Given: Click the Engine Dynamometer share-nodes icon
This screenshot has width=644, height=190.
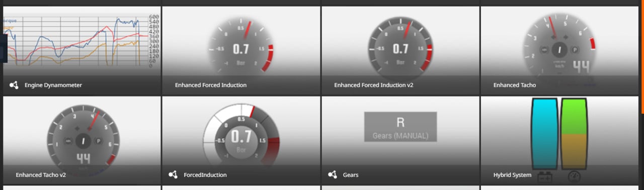Looking at the screenshot, I should point(14,85).
